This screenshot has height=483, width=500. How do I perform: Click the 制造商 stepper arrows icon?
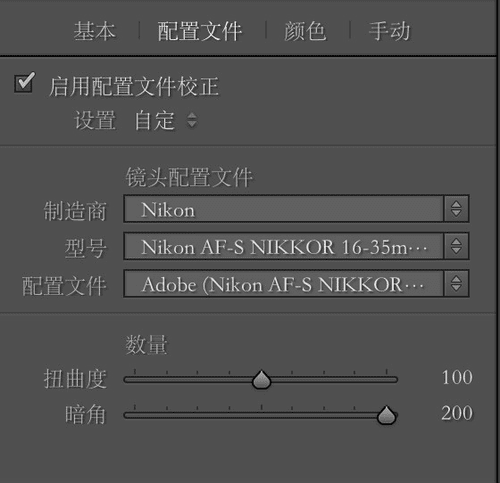click(456, 209)
